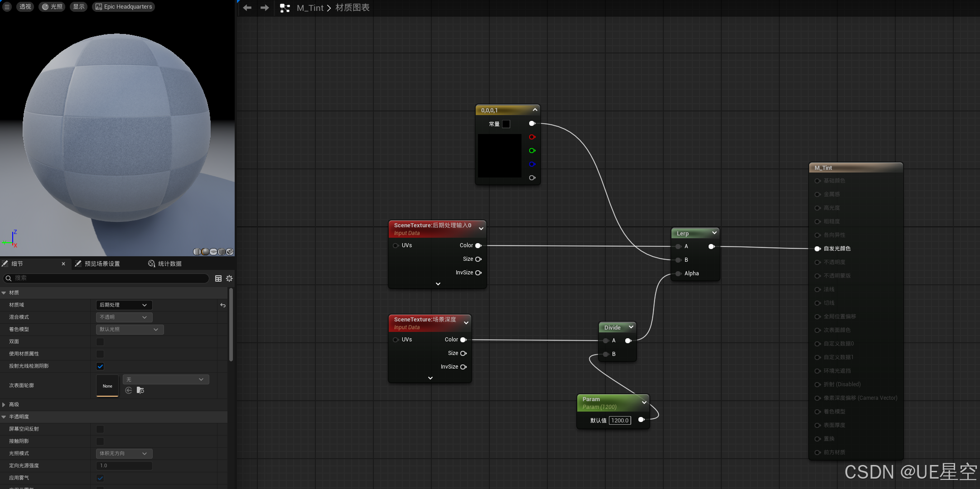Viewport: 980px width, 489px height.
Task: Click the alpha output pin of constant node
Action: pos(532,178)
